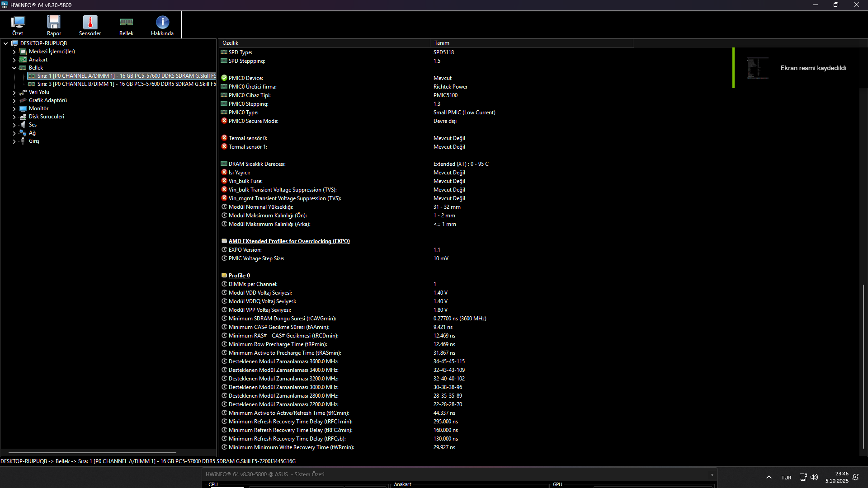Click the Ağ network tree icon

click(23, 133)
